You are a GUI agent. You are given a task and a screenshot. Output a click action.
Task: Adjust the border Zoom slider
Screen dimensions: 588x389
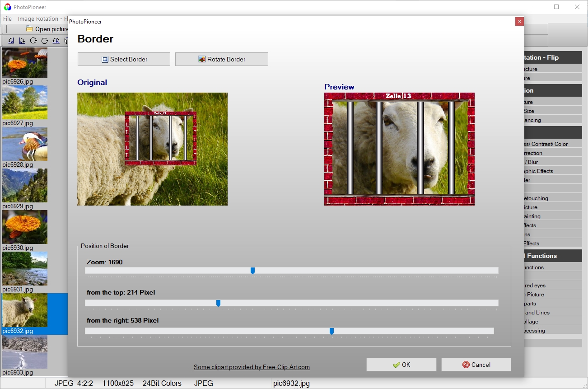coord(252,270)
